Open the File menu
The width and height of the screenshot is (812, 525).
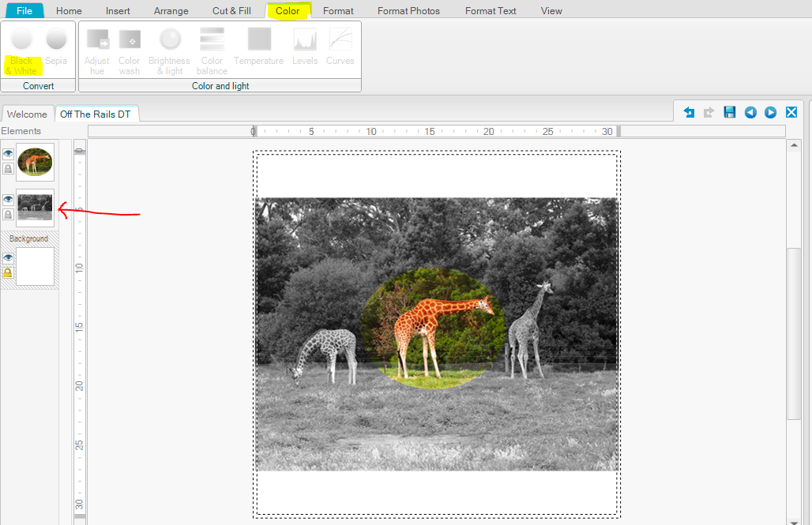click(24, 10)
